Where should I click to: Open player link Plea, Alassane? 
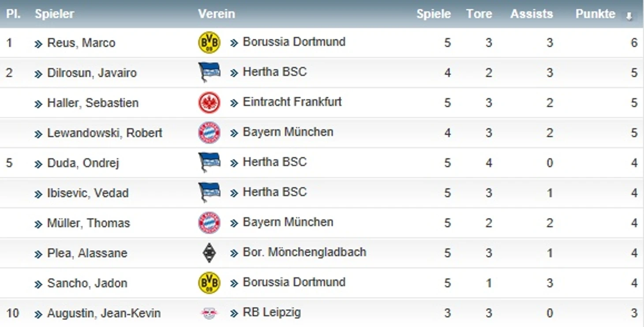point(87,253)
